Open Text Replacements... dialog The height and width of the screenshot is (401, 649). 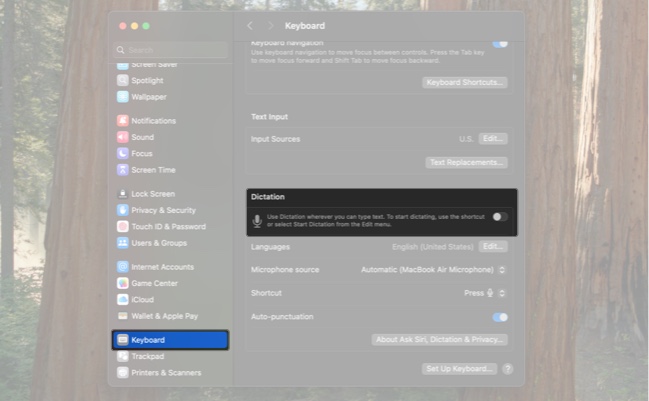pos(466,162)
